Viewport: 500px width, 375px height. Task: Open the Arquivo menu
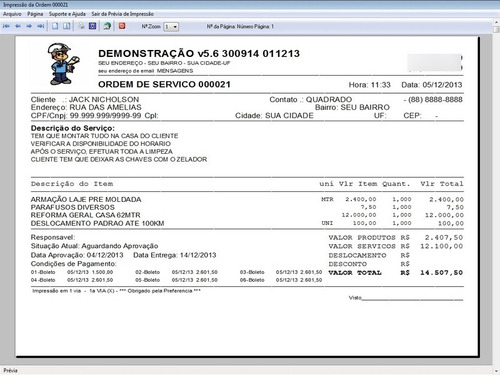tap(12, 14)
